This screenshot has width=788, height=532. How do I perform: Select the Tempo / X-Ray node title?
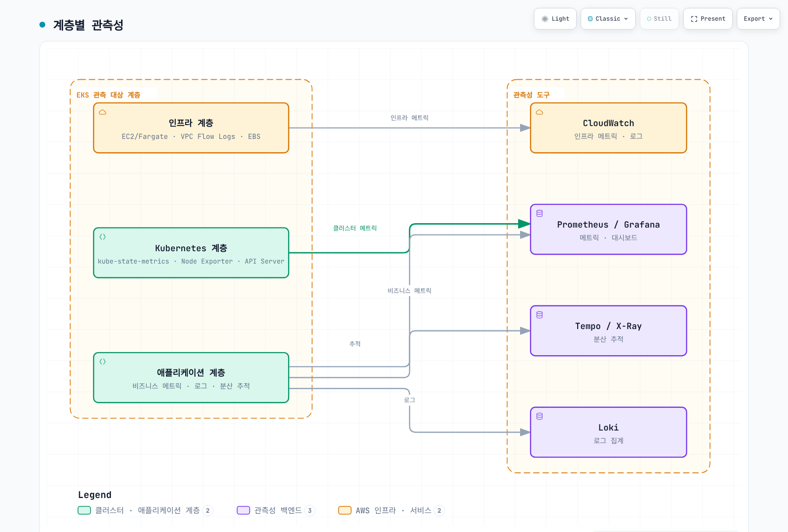pos(608,326)
